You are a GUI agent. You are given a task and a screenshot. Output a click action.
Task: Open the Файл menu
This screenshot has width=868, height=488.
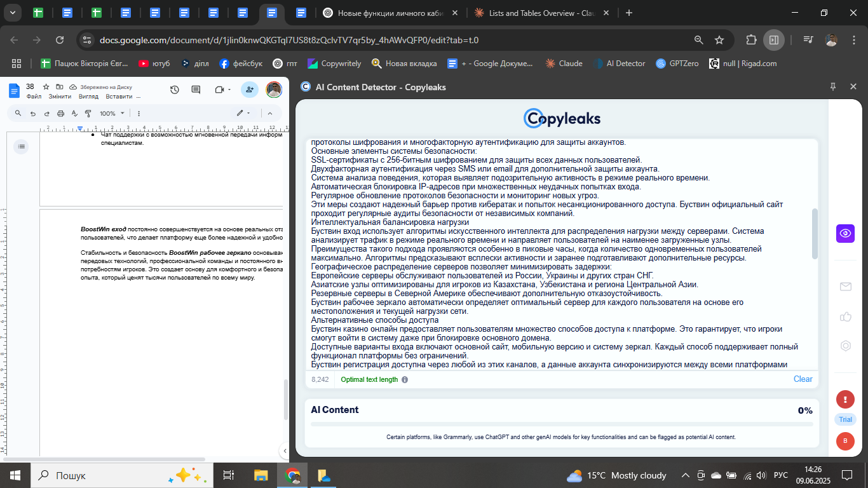pos(34,97)
